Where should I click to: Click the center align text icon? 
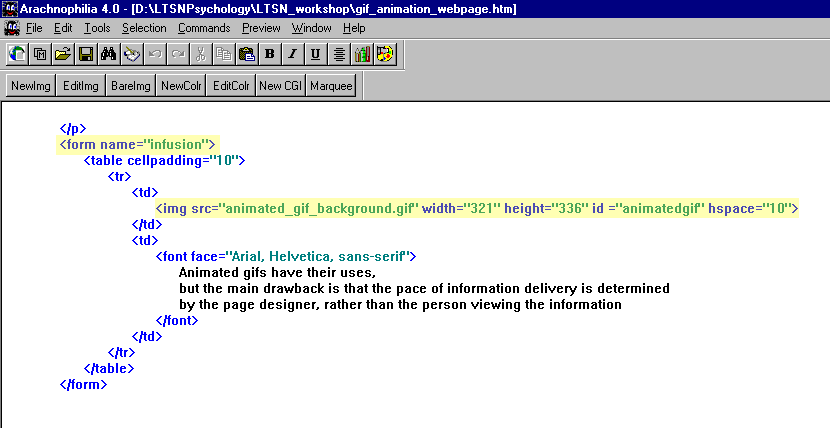pyautogui.click(x=338, y=54)
